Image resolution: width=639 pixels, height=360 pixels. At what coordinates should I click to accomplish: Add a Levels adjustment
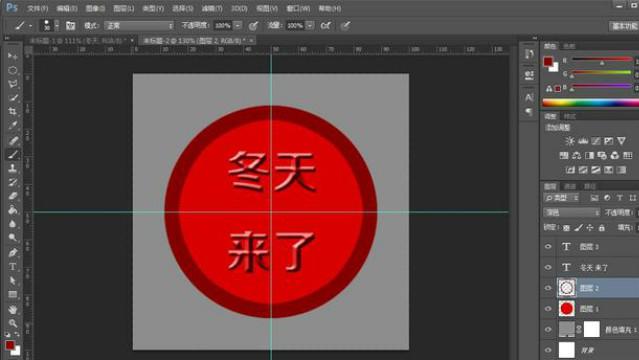583,141
